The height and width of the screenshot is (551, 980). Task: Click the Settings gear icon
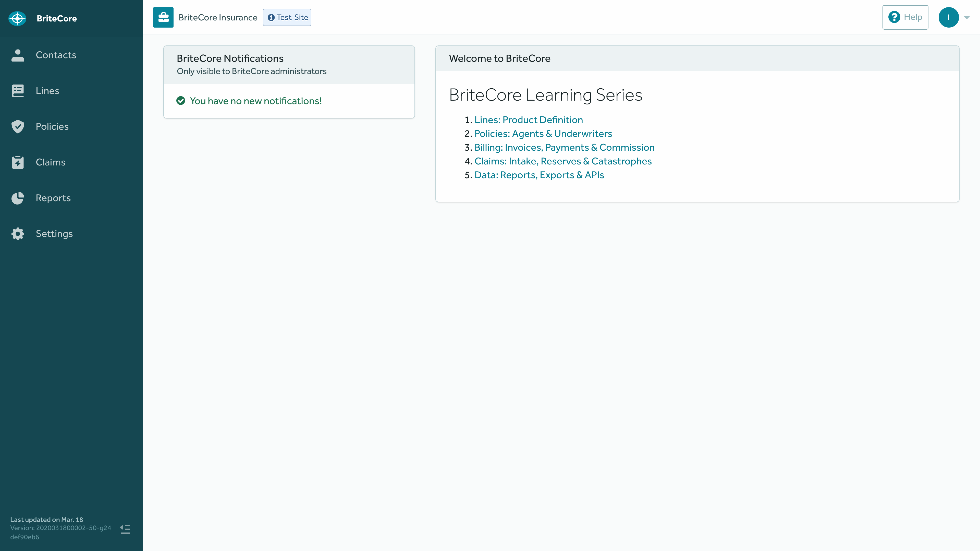(18, 234)
